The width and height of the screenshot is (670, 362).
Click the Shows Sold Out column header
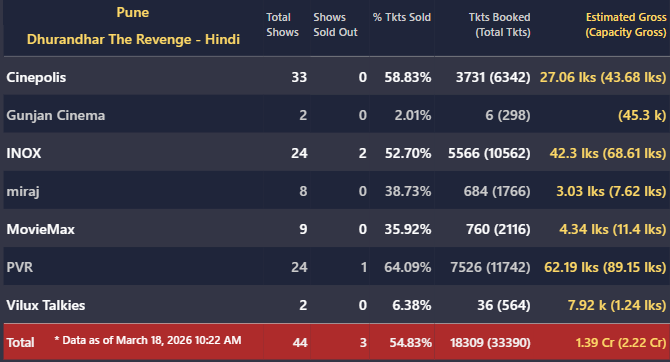[335, 25]
